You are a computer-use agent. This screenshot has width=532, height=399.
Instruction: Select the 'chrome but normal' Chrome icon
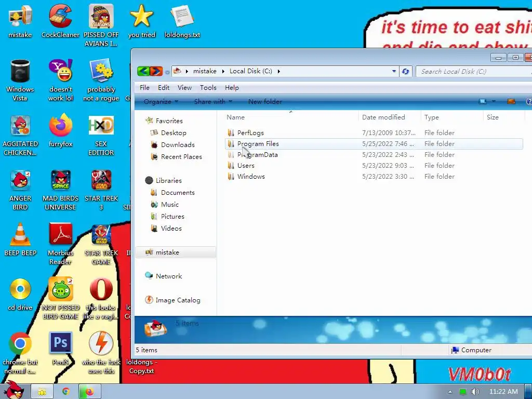click(20, 353)
